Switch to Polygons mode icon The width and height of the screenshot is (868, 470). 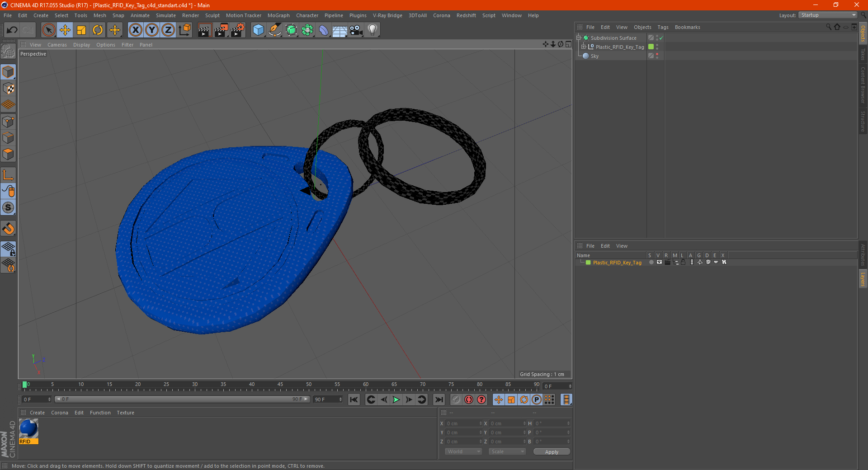coord(8,154)
